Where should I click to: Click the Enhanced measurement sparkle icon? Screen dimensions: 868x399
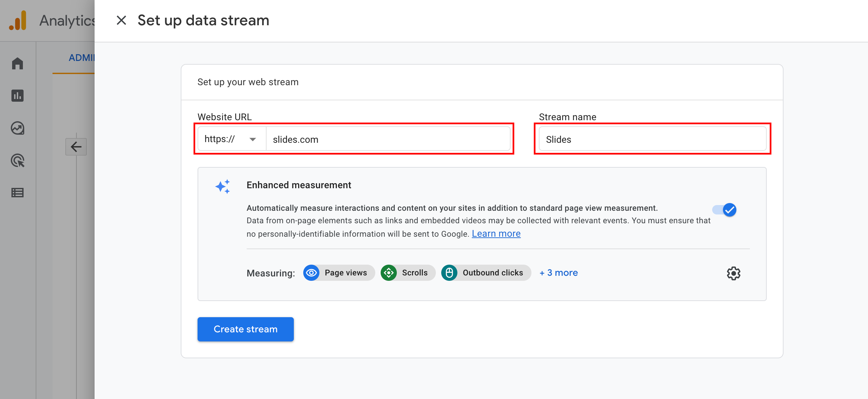tap(223, 186)
